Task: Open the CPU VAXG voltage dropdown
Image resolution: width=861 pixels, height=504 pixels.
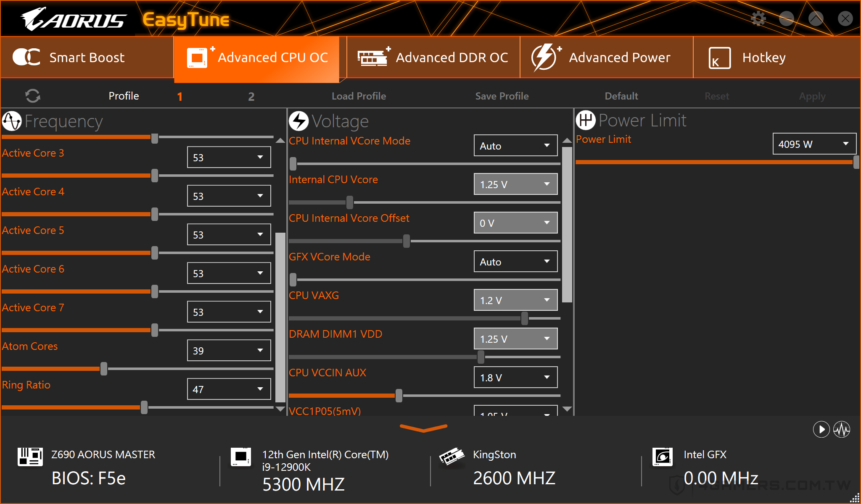Action: 515,300
